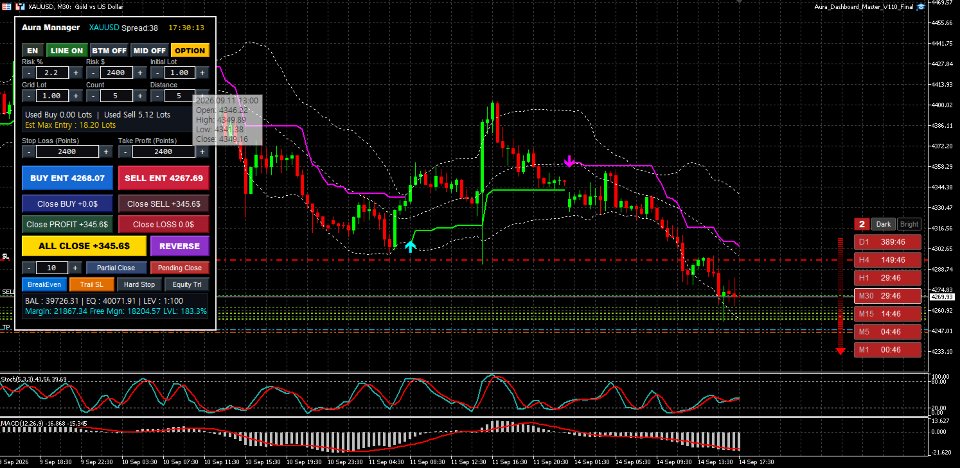Image resolution: width=960 pixels, height=468 pixels.
Task: Decrease Take Profit points with minus button
Action: coord(124,151)
